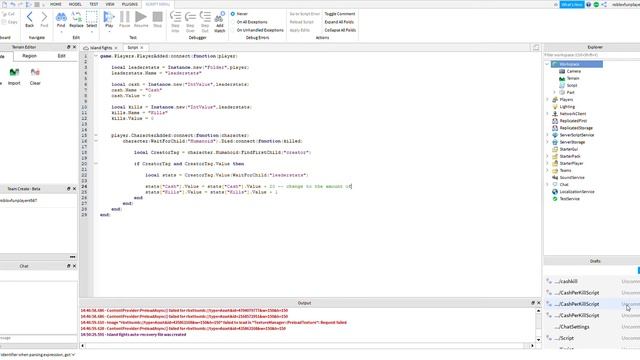Screen dimensions: 640x360
Task: Click Toggle Comment action
Action: click(x=340, y=14)
